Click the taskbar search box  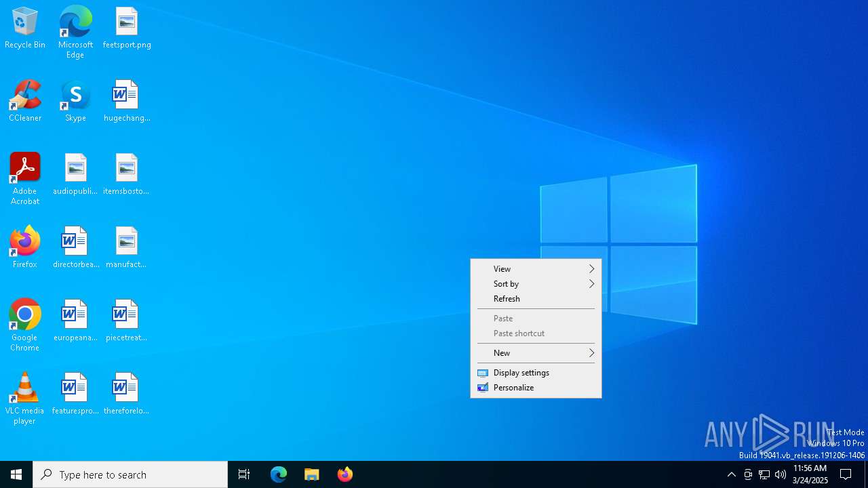click(130, 474)
